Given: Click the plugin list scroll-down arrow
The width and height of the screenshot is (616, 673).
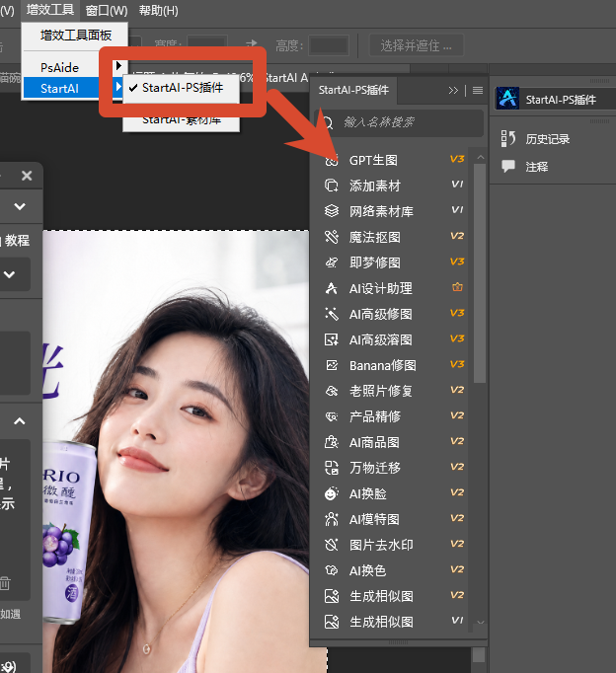Looking at the screenshot, I should click(481, 622).
